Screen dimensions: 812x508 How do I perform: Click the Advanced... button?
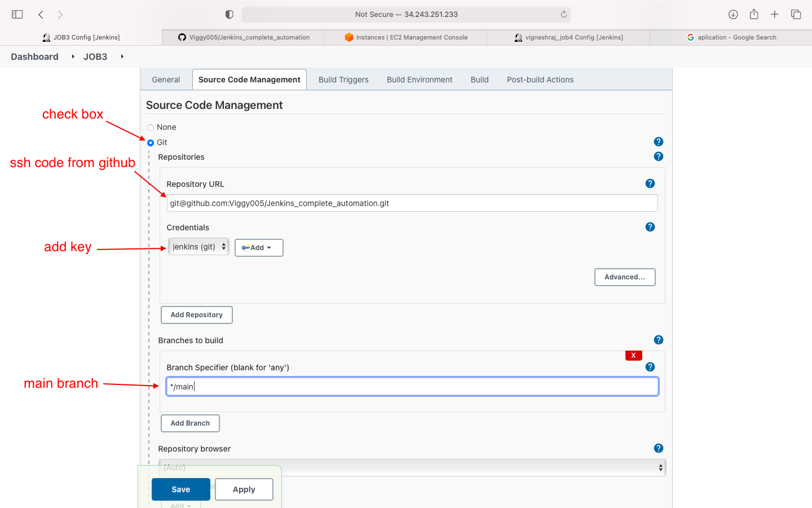(625, 277)
